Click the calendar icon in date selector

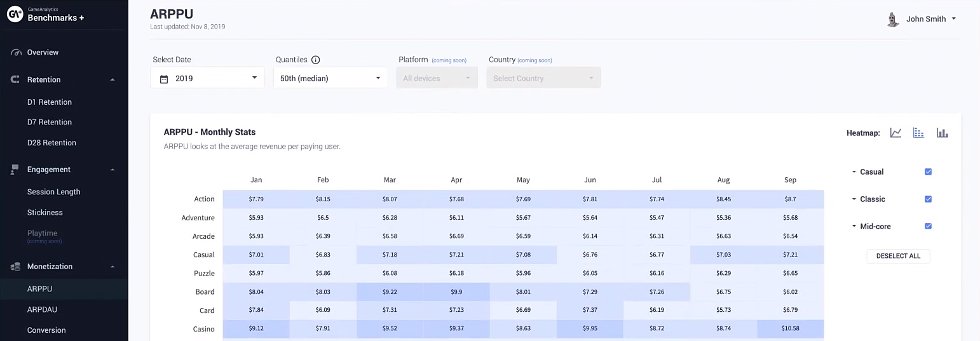164,79
